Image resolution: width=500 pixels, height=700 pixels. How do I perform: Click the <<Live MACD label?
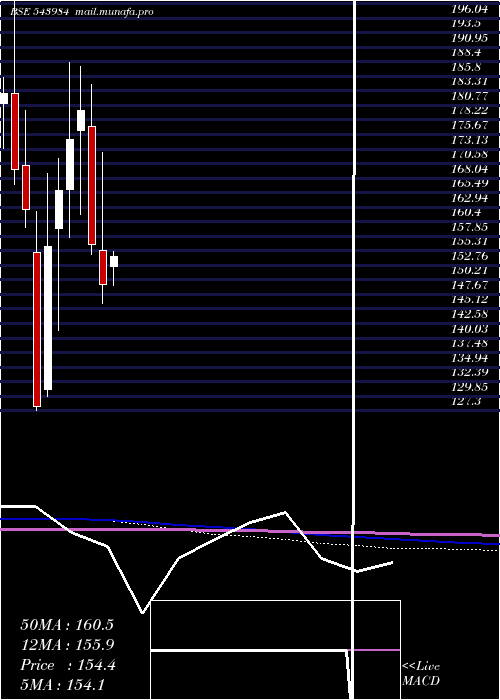(421, 674)
